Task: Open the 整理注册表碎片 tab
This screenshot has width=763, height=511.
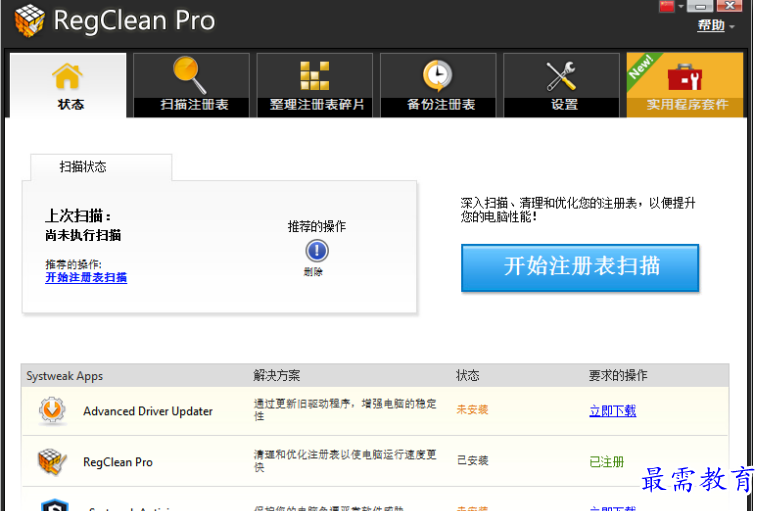Action: tap(315, 85)
